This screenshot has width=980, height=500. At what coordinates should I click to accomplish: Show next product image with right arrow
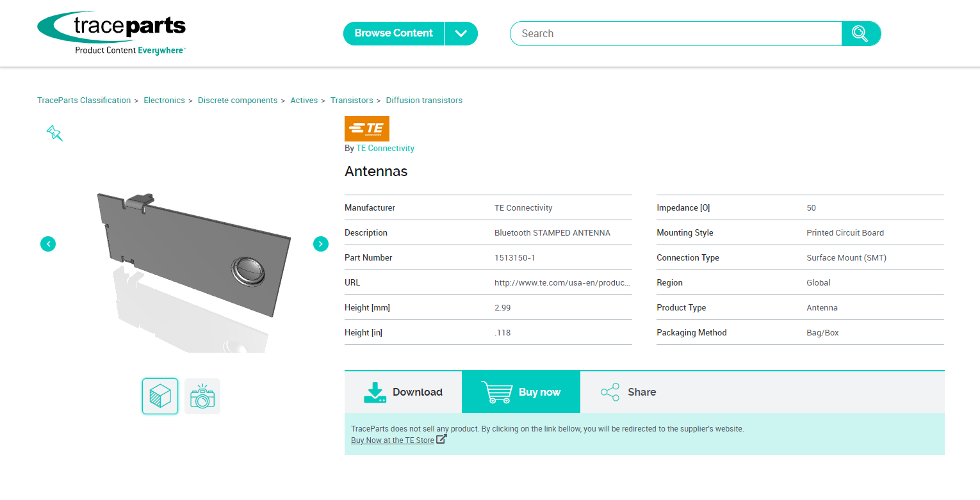[x=321, y=244]
